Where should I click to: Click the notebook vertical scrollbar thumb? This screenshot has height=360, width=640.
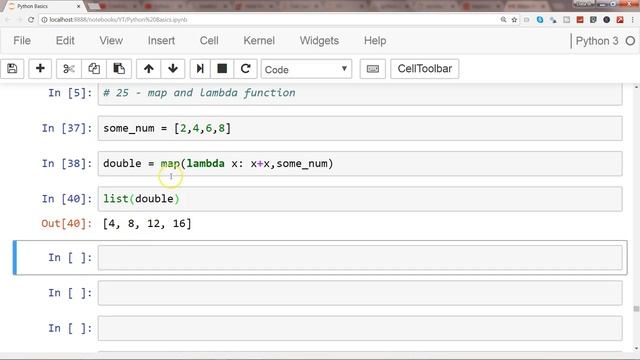point(636,309)
